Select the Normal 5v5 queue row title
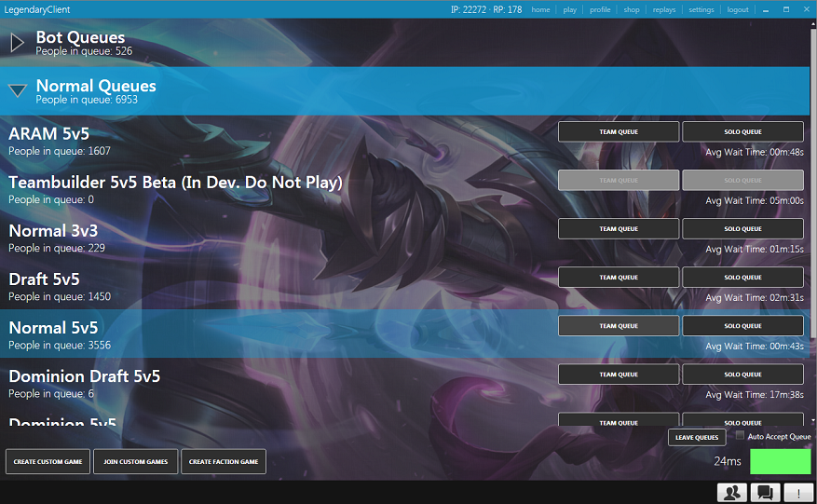This screenshot has height=504, width=817. (53, 327)
